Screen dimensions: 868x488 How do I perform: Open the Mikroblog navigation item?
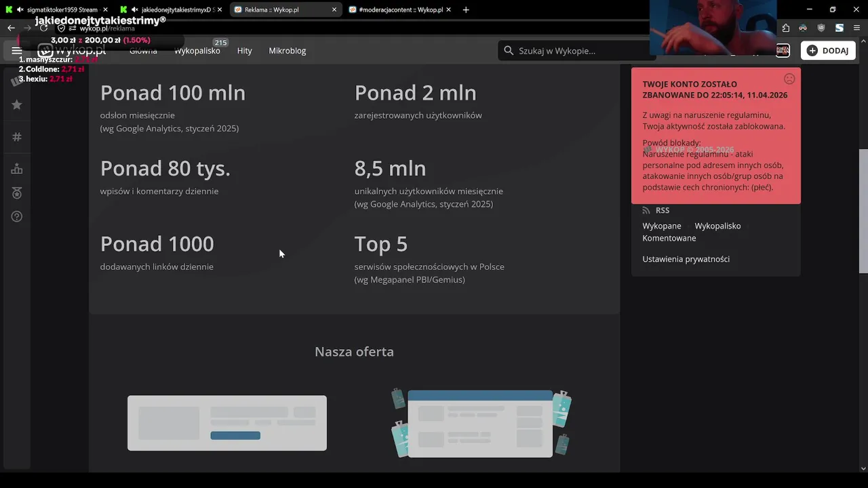point(288,51)
